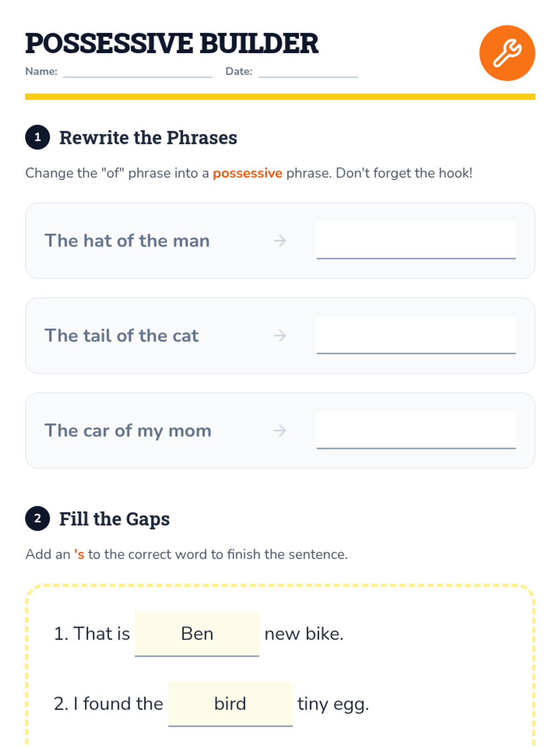560x747 pixels.
Task: Click the number 1 section badge
Action: tap(37, 137)
